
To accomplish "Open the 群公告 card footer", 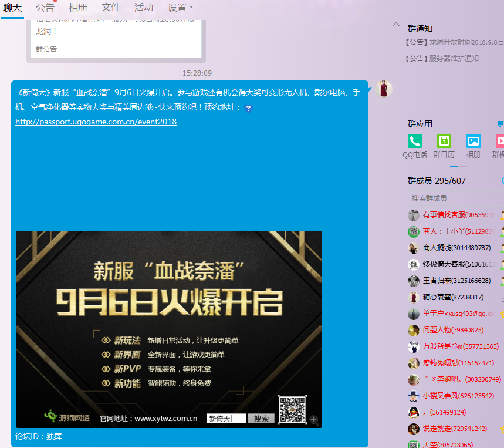I will click(116, 49).
